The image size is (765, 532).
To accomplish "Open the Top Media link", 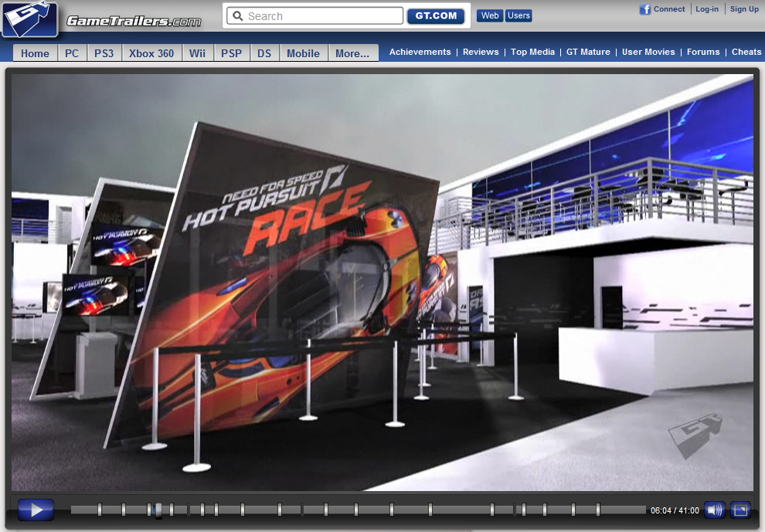I will click(x=532, y=52).
